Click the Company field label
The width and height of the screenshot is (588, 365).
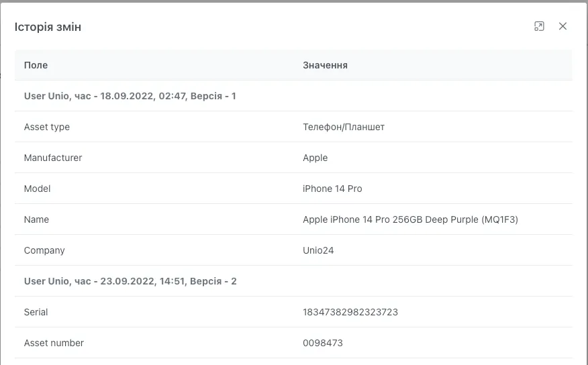pos(44,250)
